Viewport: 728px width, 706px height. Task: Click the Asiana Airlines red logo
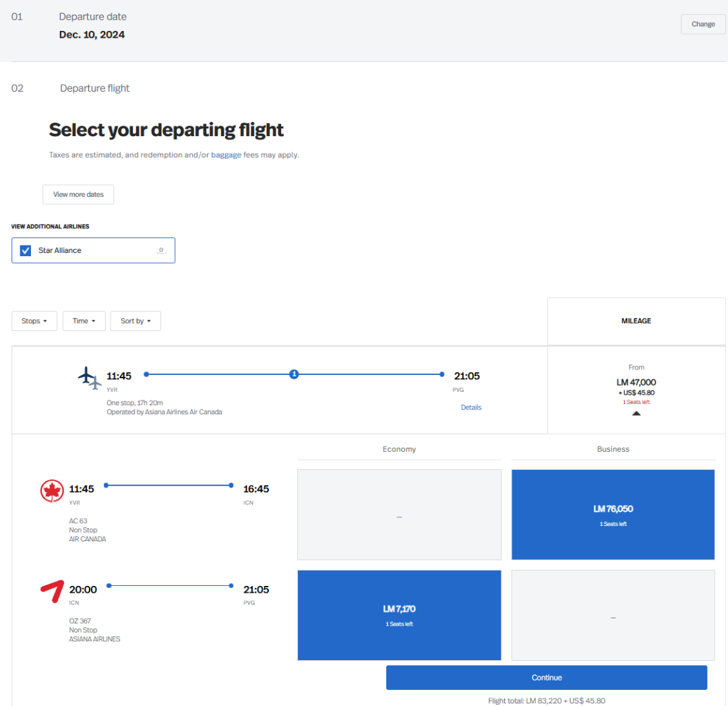[x=52, y=591]
